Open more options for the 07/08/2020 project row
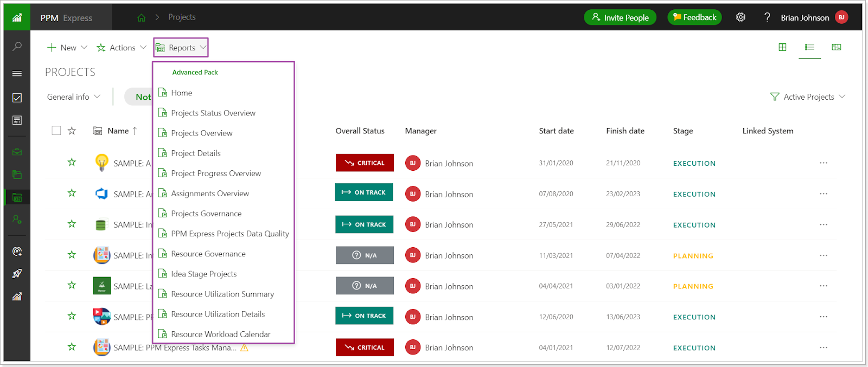 [824, 194]
